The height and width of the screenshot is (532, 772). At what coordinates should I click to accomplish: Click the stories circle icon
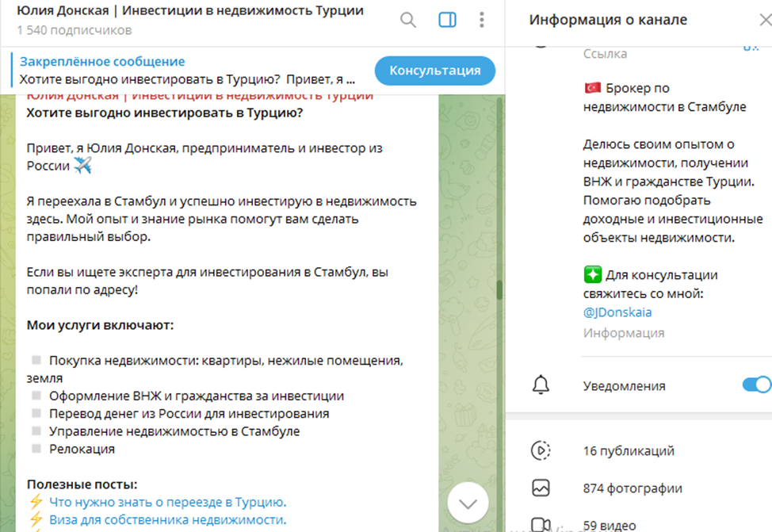pyautogui.click(x=541, y=450)
